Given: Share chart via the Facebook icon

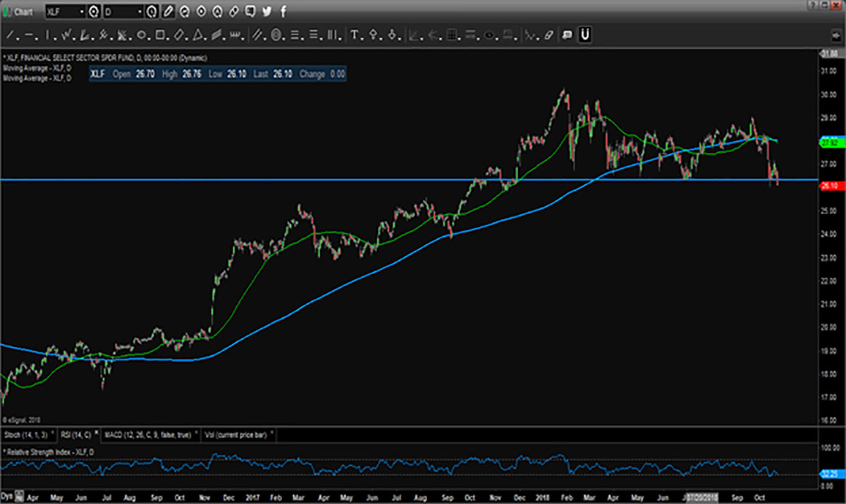Looking at the screenshot, I should pos(283,11).
